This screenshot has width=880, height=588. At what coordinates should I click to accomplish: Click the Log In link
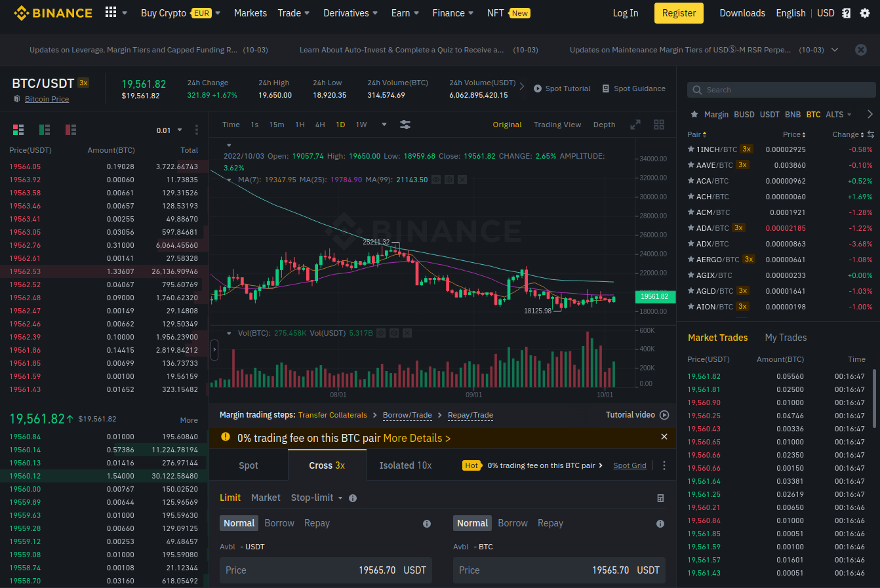click(626, 13)
